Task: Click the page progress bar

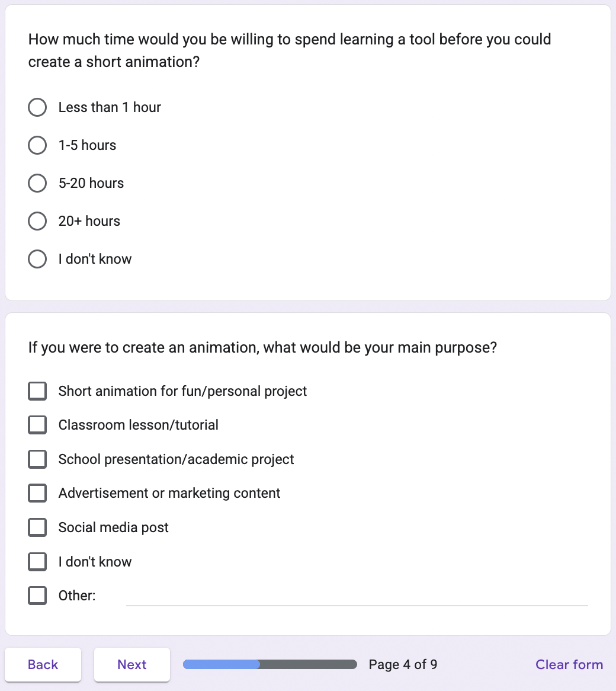Action: (x=270, y=664)
